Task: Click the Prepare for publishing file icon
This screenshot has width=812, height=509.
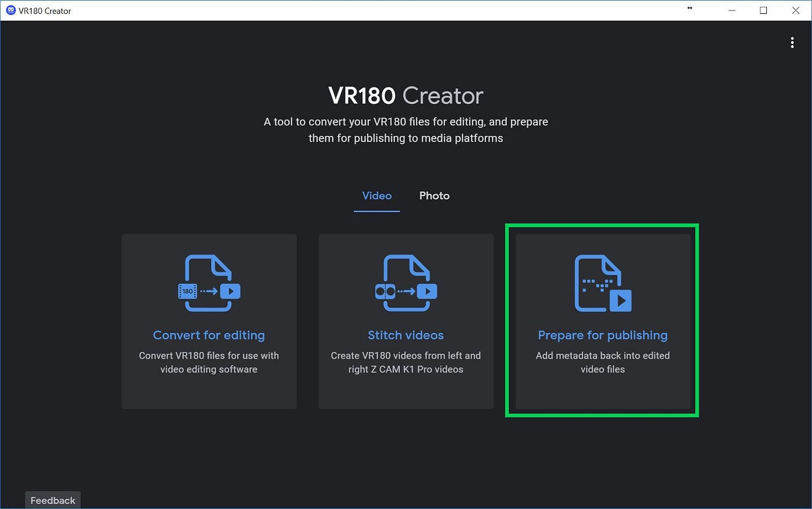Action: click(x=603, y=283)
